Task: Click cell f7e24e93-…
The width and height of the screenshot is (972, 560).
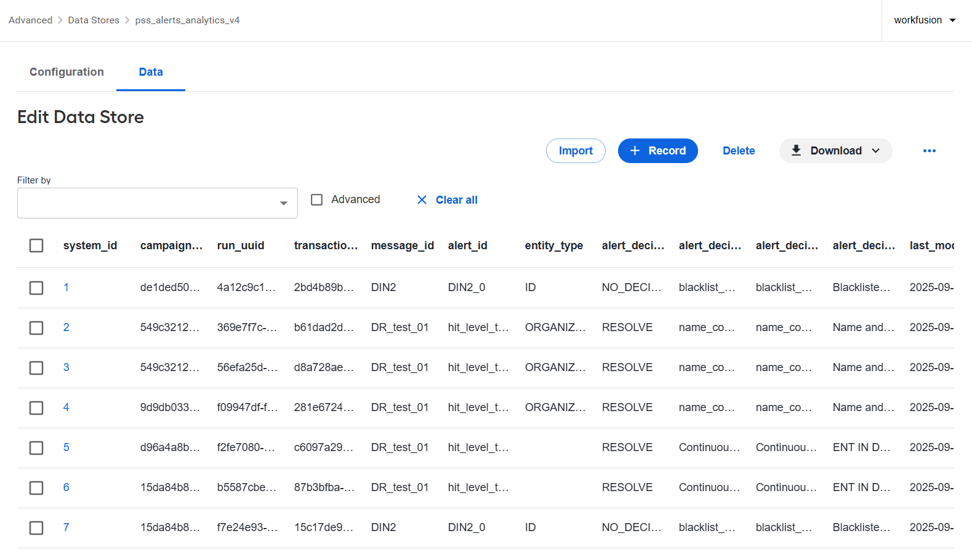Action: (247, 527)
